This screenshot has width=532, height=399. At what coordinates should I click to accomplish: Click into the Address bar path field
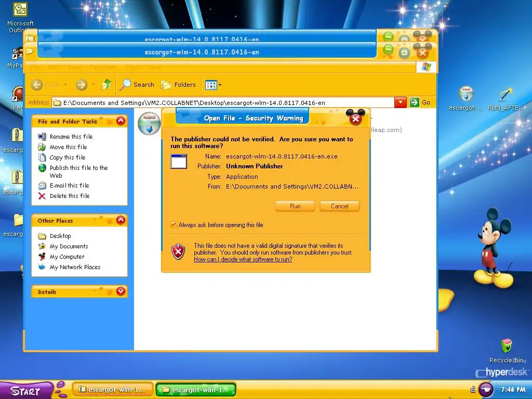coord(223,103)
